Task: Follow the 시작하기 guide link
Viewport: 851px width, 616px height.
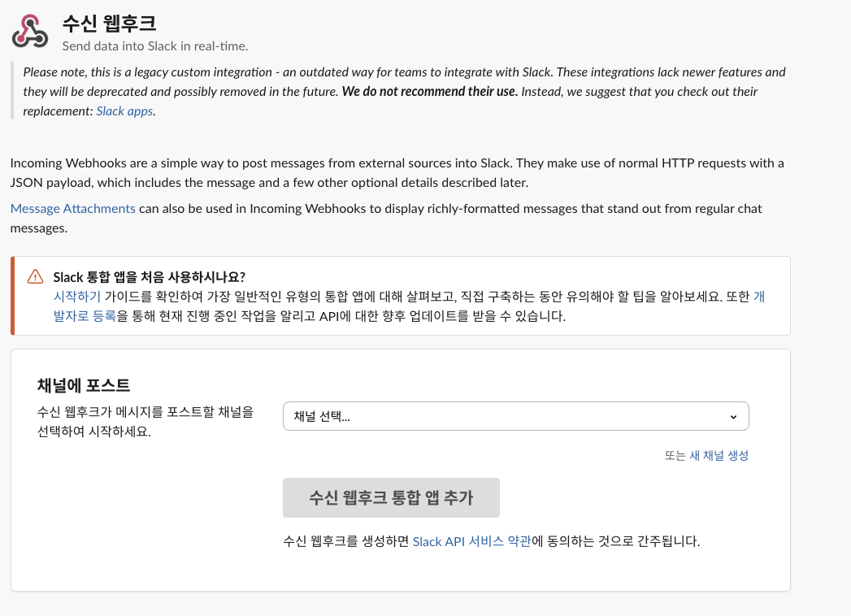Action: (77, 297)
